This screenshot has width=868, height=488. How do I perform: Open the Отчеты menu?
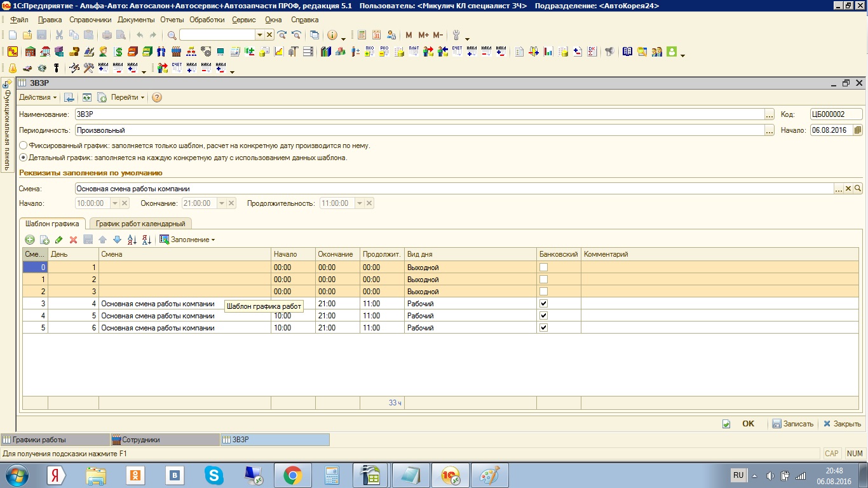[x=172, y=20]
